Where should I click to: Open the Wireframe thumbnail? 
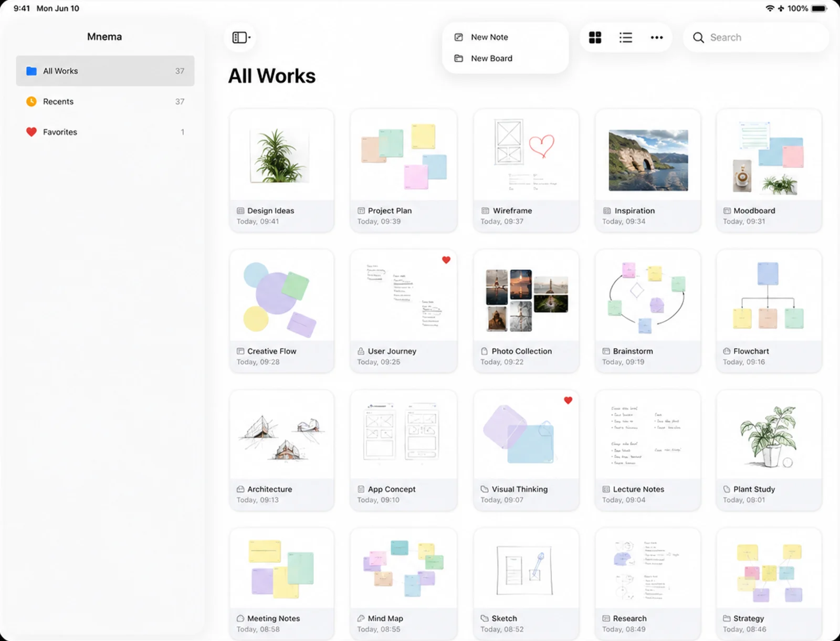(x=526, y=155)
